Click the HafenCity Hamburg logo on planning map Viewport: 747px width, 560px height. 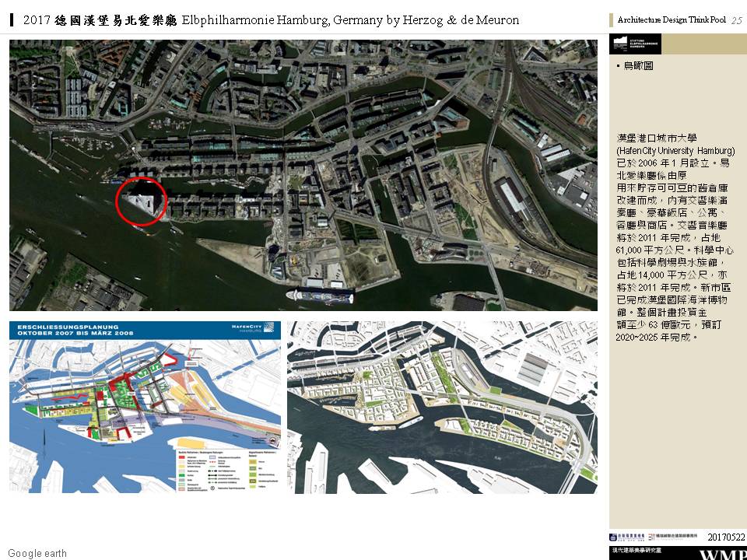pos(247,327)
